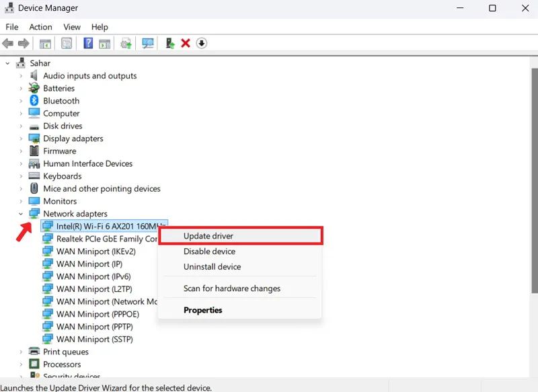Expand the Display adapters category
The height and width of the screenshot is (392, 538).
click(21, 139)
